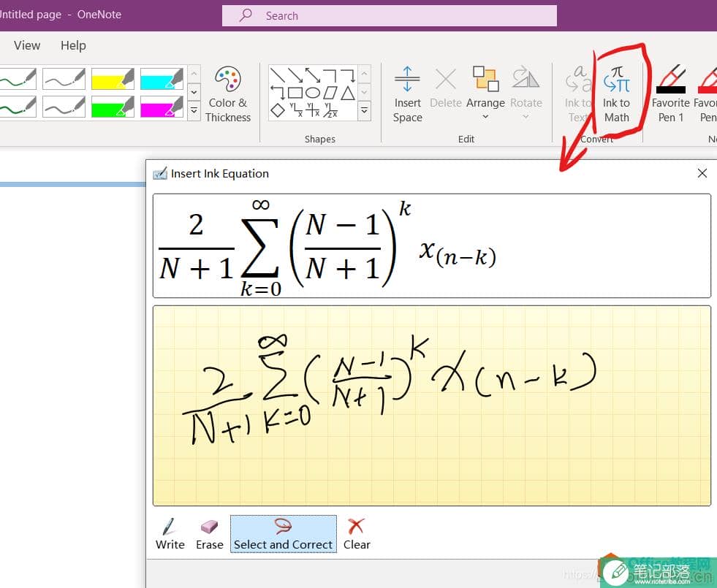Screen dimensions: 717x588
Task: Click the yellow handwriting input area
Action: pos(432,405)
